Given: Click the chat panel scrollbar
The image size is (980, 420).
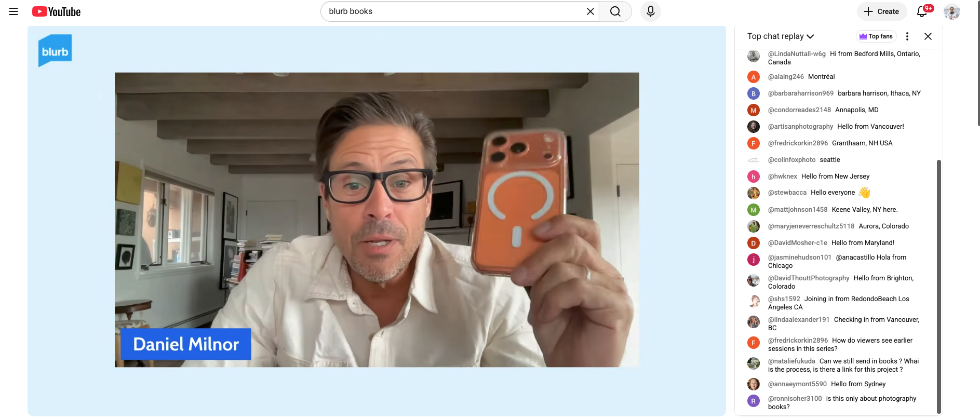Looking at the screenshot, I should pos(938,286).
